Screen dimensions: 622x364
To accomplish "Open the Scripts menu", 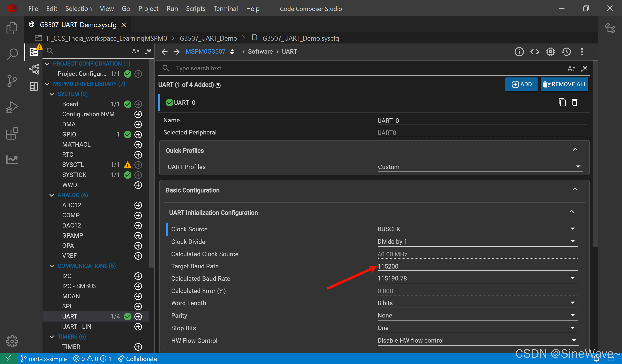I will coord(195,9).
